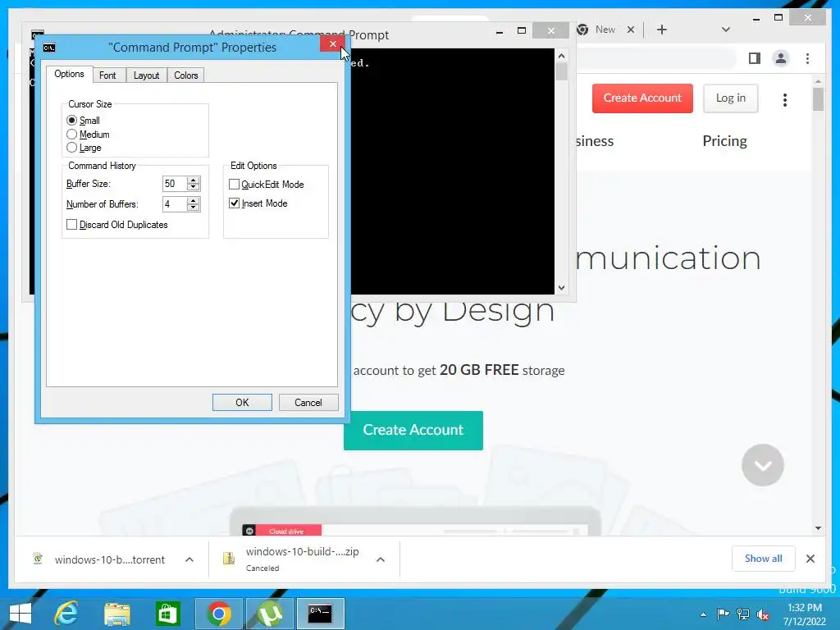Select the Small cursor size radio button

pyautogui.click(x=72, y=120)
